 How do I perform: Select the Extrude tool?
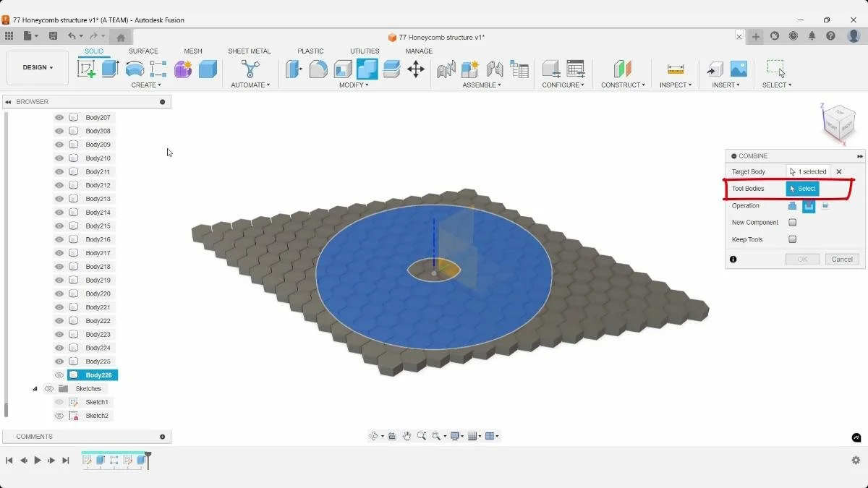click(110, 69)
